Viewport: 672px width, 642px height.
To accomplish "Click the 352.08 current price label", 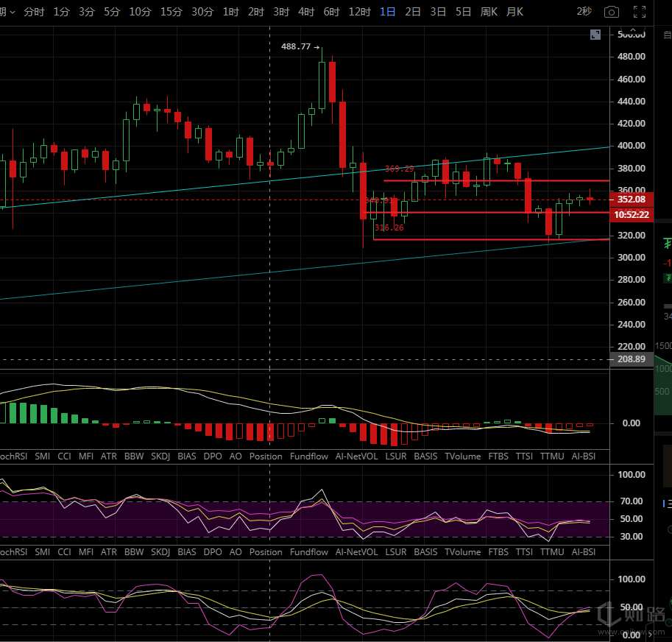I will tap(631, 200).
